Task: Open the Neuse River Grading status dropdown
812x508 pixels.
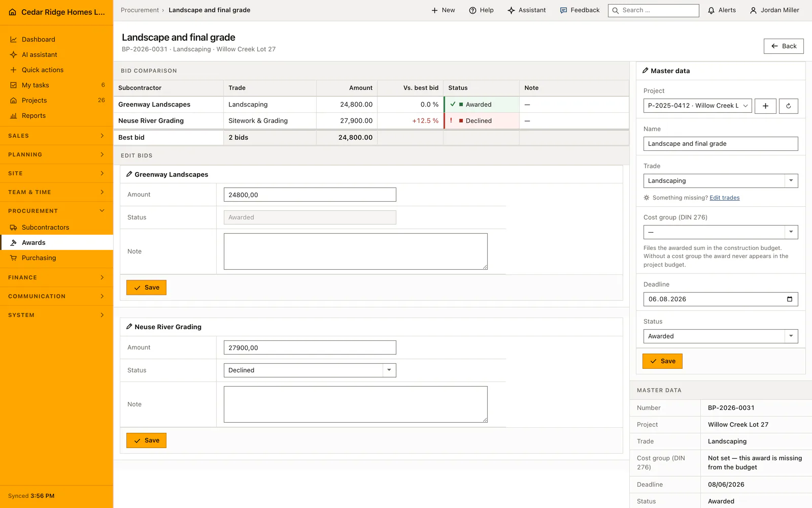Action: [x=310, y=370]
